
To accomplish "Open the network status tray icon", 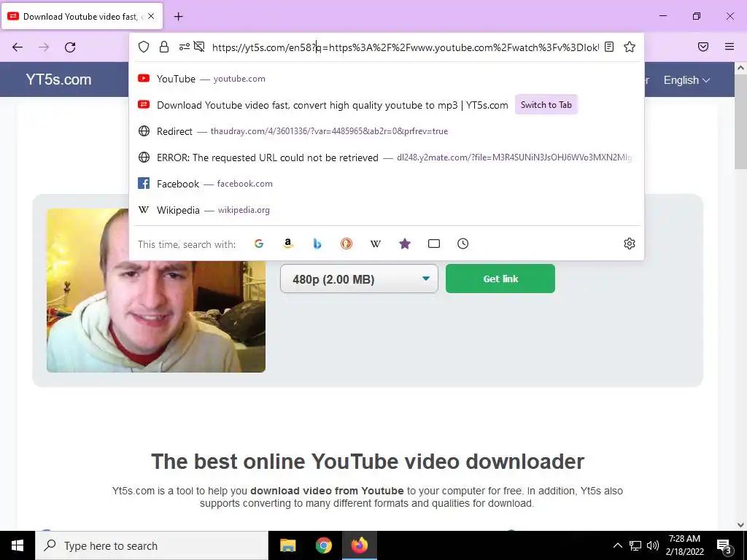I will pyautogui.click(x=635, y=545).
